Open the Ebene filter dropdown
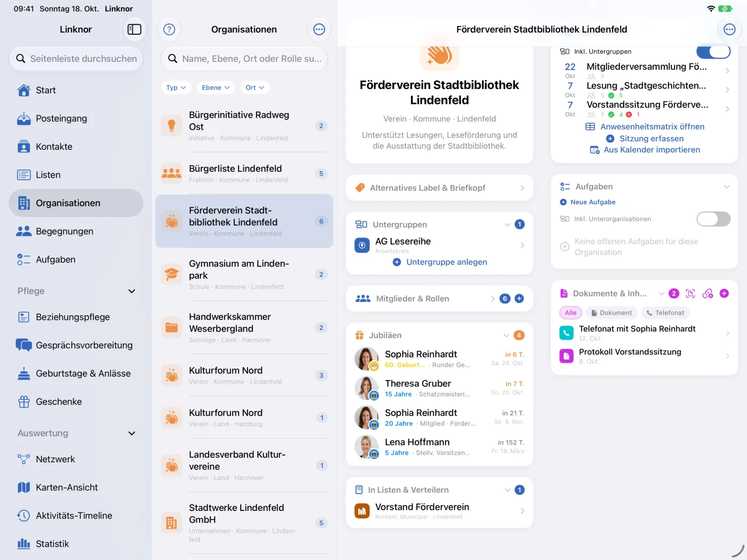 click(216, 87)
